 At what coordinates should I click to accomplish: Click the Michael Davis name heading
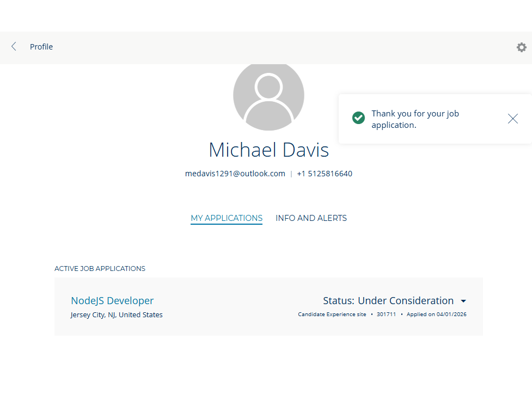click(268, 150)
